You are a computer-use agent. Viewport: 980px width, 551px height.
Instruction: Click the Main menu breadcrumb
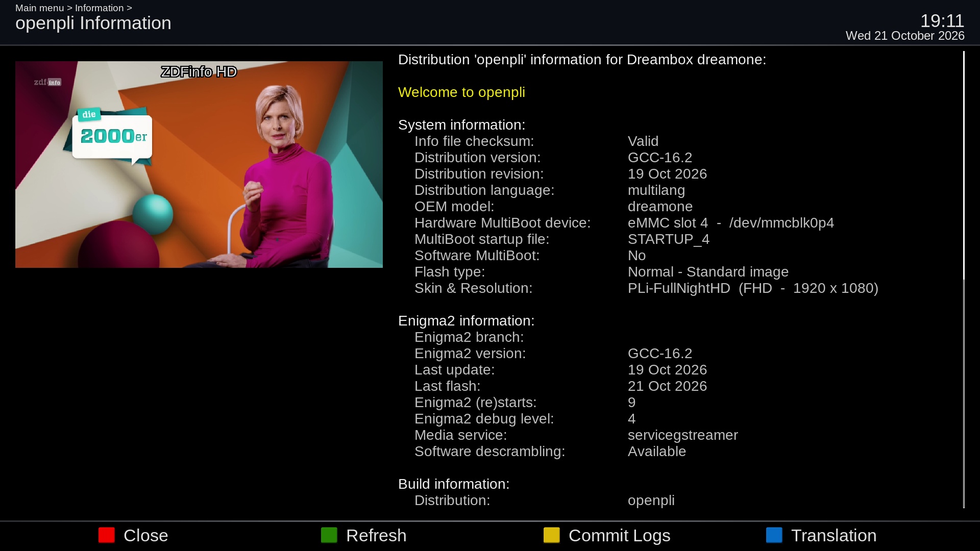click(39, 8)
